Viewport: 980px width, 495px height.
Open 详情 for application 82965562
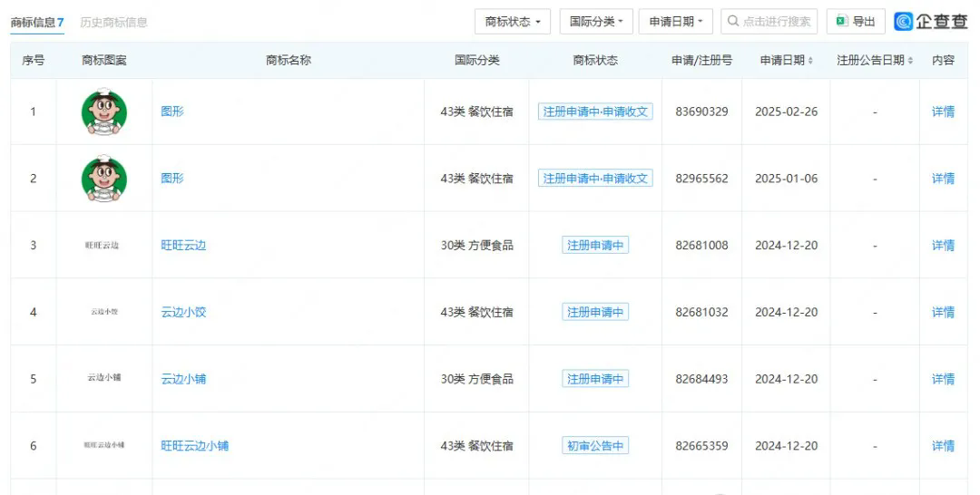point(943,179)
